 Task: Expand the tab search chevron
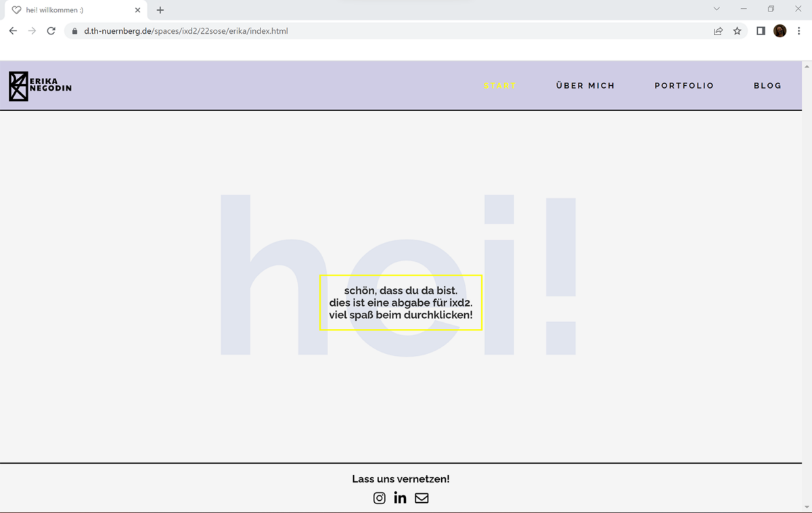717,9
